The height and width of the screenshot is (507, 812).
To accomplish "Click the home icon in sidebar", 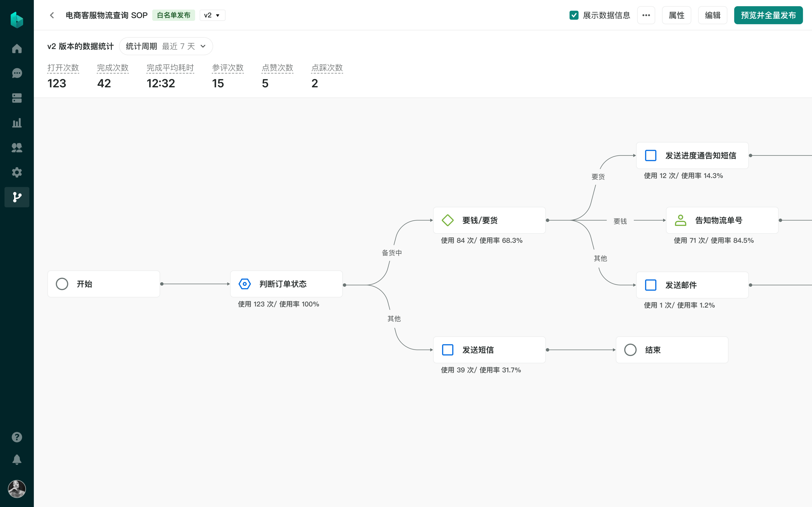I will [17, 49].
